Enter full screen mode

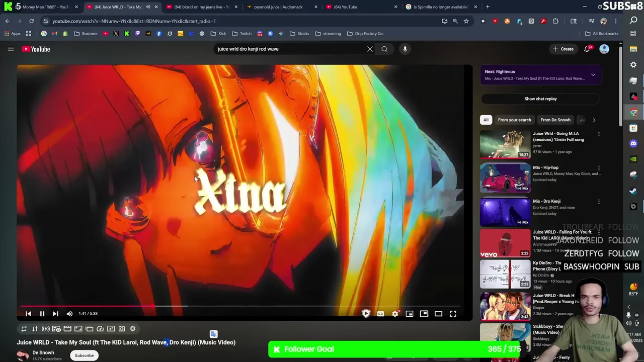point(453,314)
